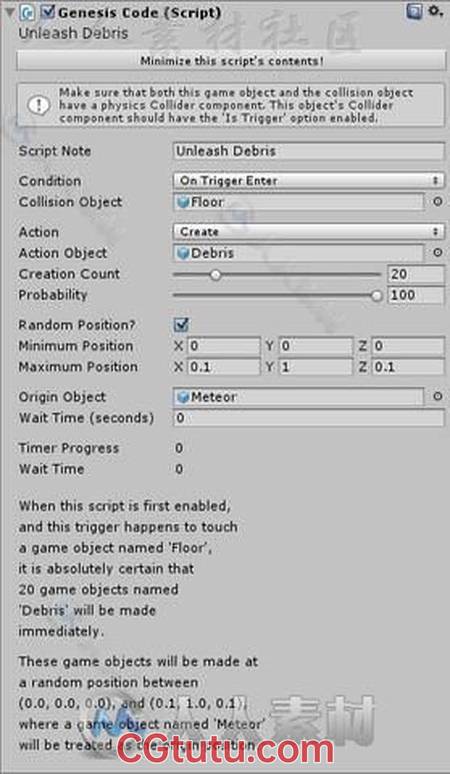Open object picker for Collision Object Floor
This screenshot has width=450, height=774.
437,202
